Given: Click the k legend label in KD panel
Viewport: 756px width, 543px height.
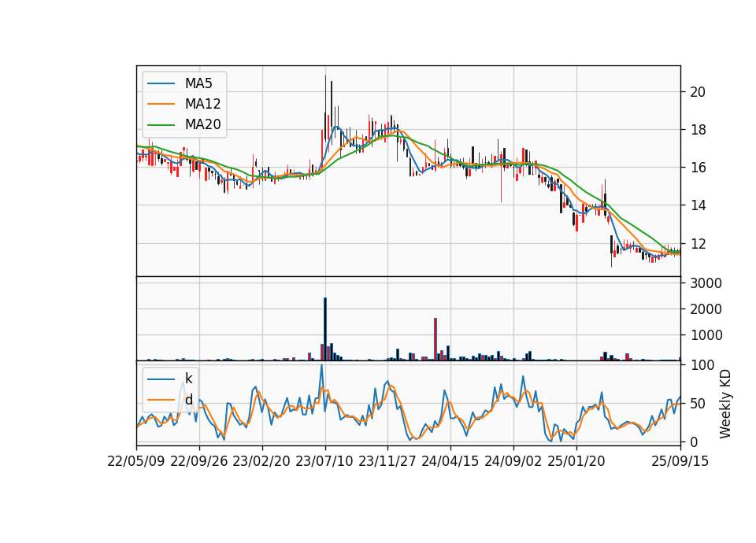Looking at the screenshot, I should pyautogui.click(x=188, y=379).
